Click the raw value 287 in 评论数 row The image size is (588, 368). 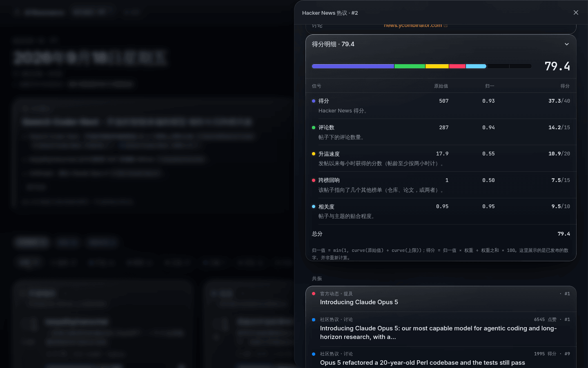tap(444, 128)
